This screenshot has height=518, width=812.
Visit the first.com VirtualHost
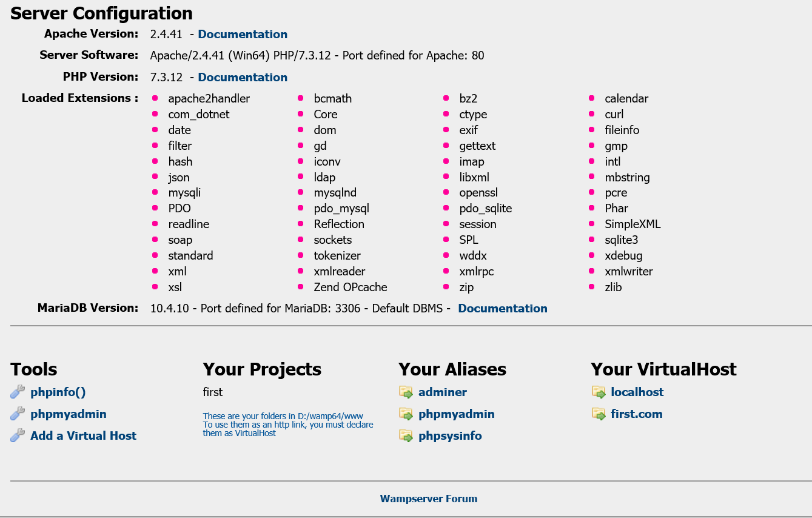pos(637,414)
